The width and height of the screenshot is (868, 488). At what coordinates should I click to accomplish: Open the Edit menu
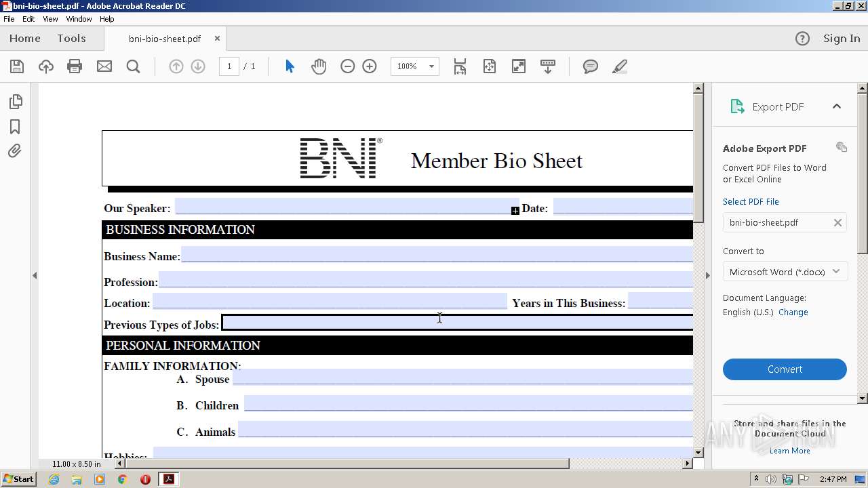pyautogui.click(x=28, y=19)
